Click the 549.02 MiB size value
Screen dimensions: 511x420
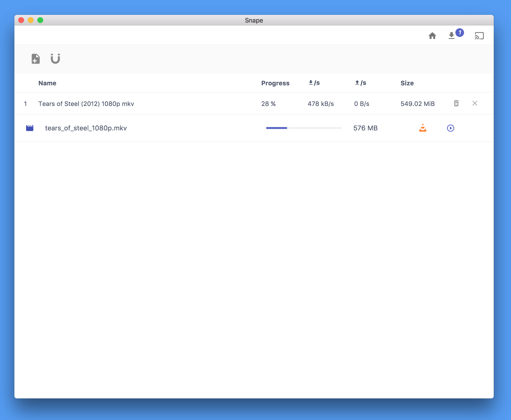coord(418,104)
